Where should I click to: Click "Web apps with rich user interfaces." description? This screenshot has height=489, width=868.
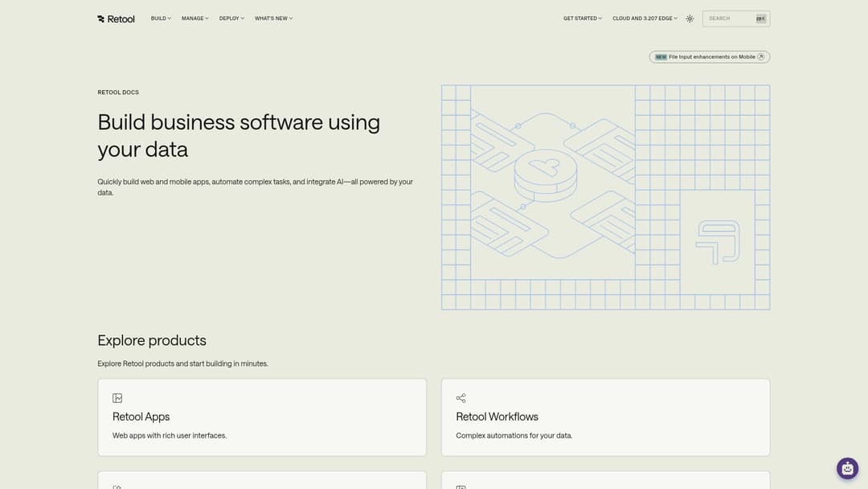tap(170, 436)
